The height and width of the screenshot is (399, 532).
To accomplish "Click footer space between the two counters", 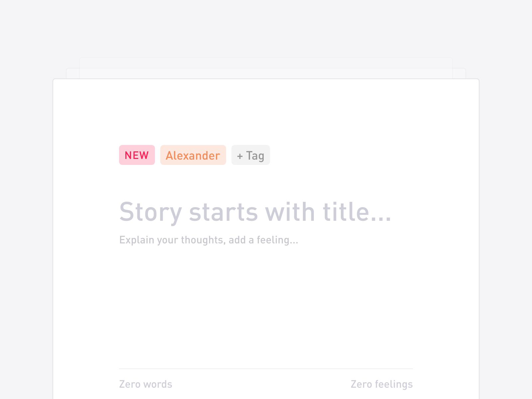I will (263, 384).
